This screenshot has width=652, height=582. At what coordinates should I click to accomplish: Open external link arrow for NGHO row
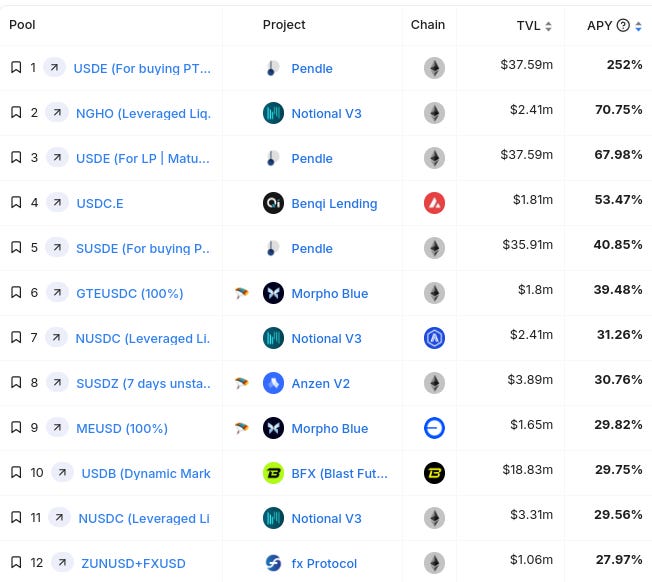pyautogui.click(x=57, y=112)
